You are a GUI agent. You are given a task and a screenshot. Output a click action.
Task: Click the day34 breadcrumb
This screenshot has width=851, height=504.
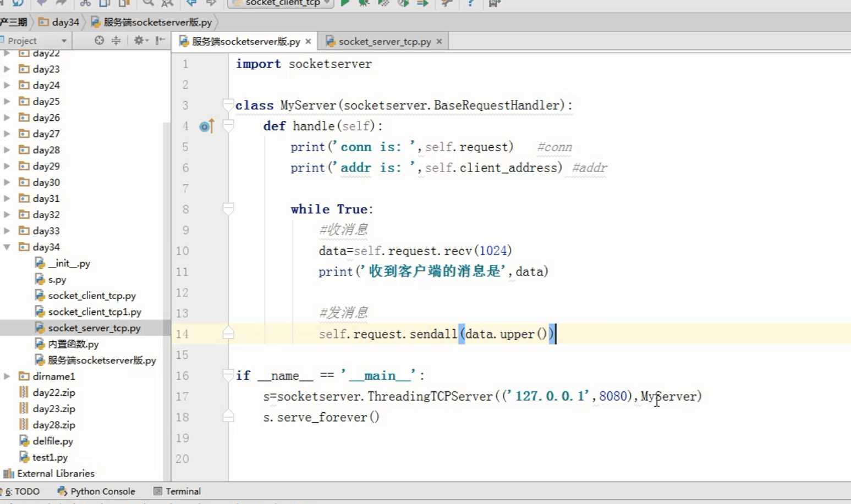pos(59,22)
